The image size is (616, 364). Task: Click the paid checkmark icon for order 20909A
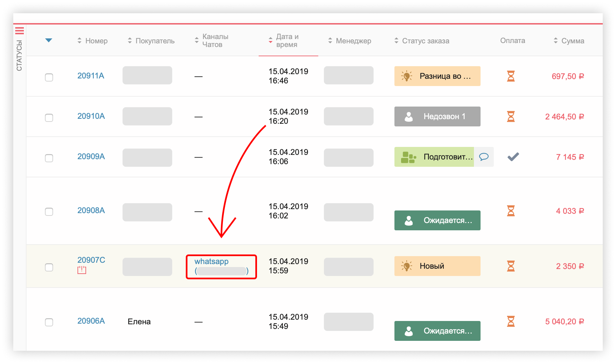tap(513, 157)
